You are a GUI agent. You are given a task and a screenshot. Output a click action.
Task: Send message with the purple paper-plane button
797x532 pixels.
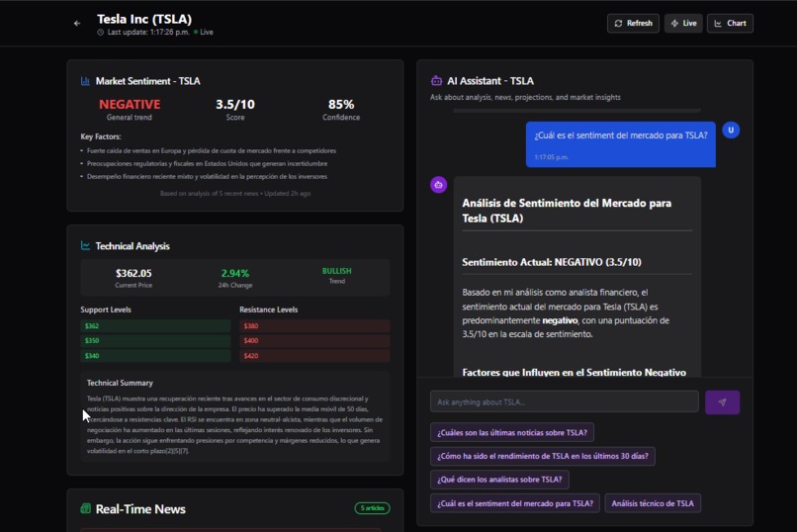[722, 401]
